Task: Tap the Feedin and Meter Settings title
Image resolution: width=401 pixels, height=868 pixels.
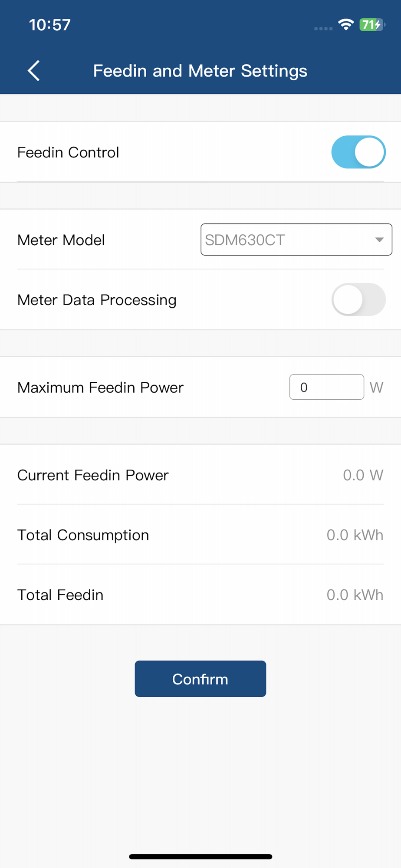Action: click(200, 71)
